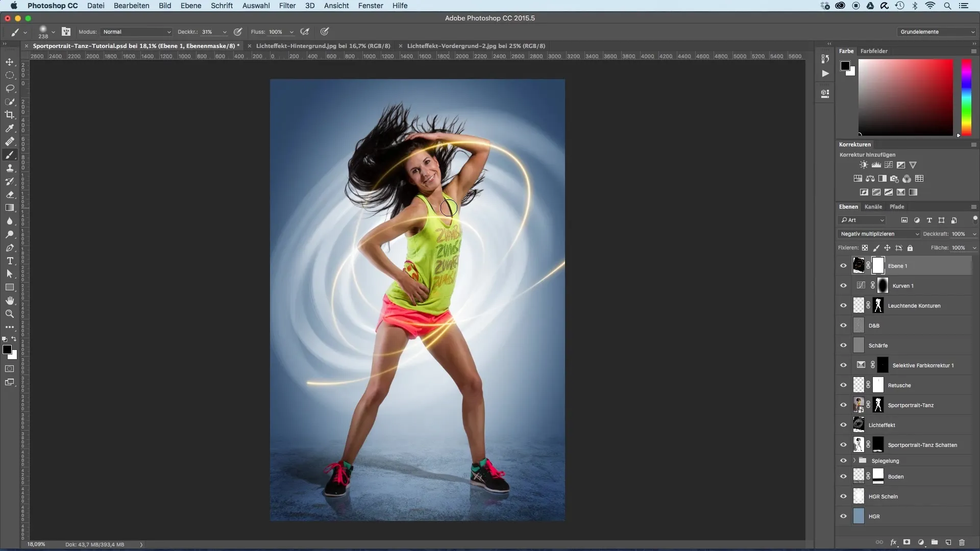Open the Grundelemente workspace dropdown
The width and height of the screenshot is (980, 551).
pos(937,32)
